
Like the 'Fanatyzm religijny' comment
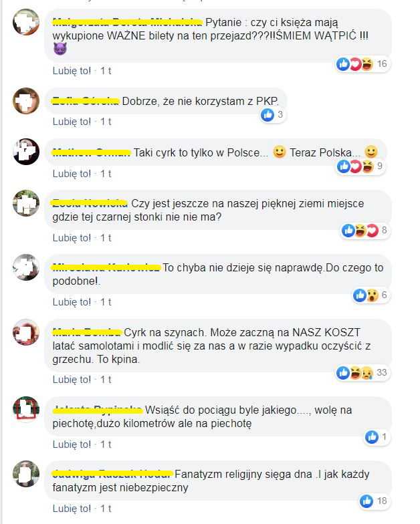tap(72, 509)
